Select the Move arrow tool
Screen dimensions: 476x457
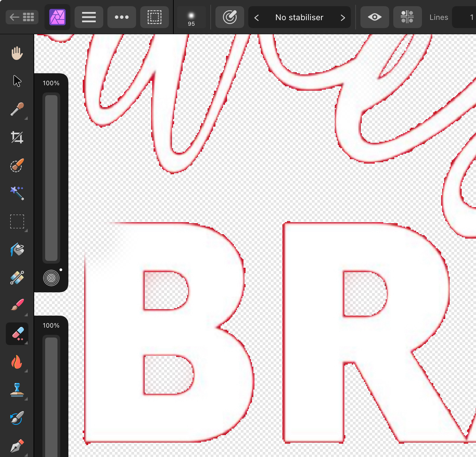point(17,81)
